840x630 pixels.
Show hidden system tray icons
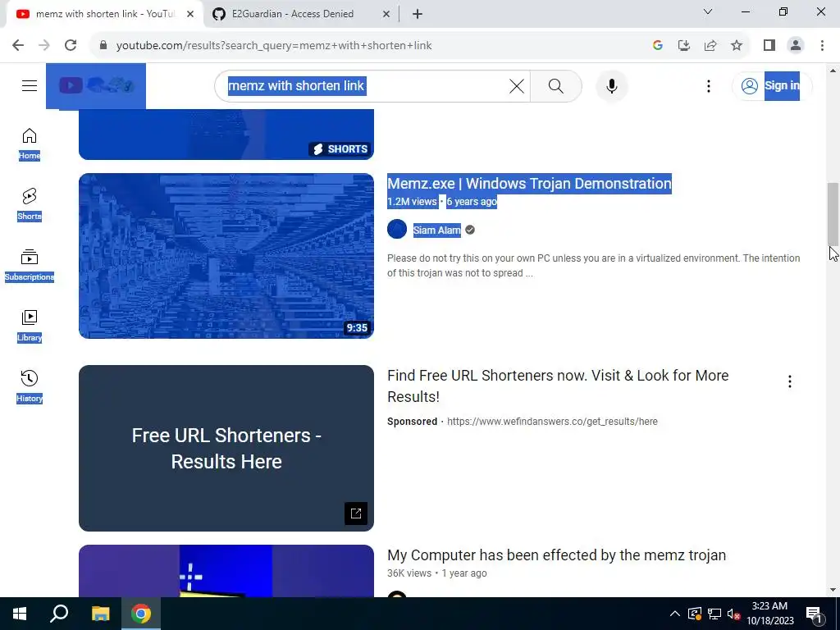pos(675,614)
